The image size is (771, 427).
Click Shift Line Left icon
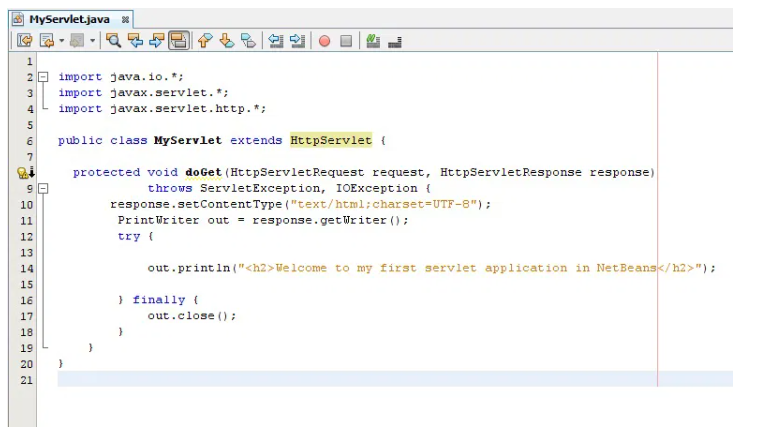click(276, 41)
